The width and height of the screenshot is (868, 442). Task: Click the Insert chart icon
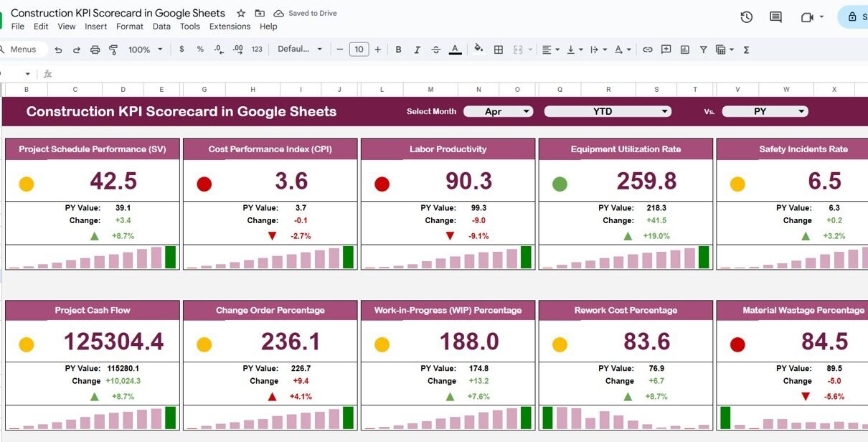(685, 50)
